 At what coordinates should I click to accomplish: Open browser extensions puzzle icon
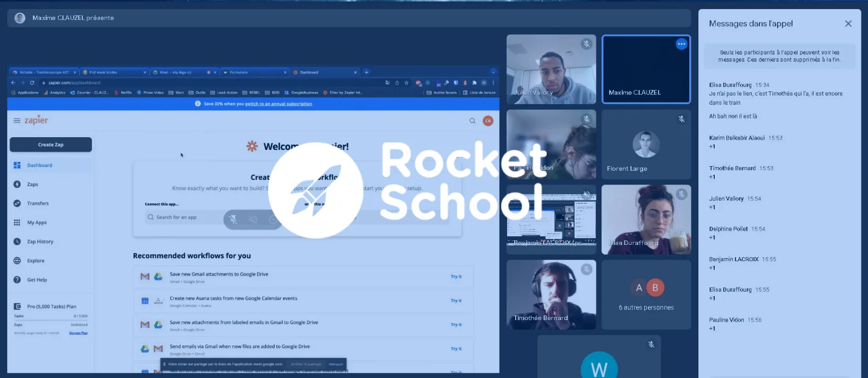pos(474,82)
